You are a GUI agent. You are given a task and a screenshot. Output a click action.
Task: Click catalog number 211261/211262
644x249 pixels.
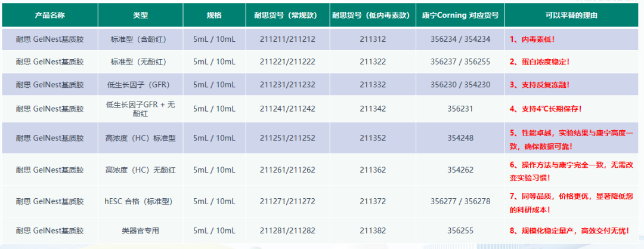click(288, 170)
